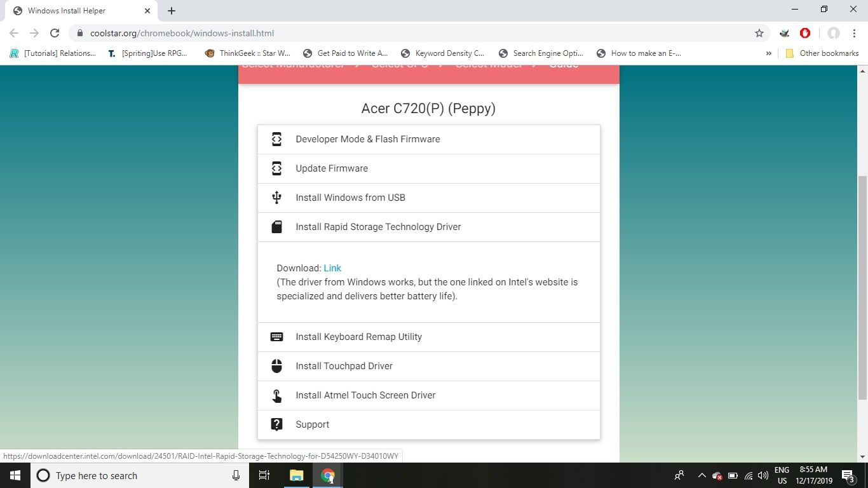868x488 pixels.
Task: Open File Explorer from the taskbar
Action: (x=297, y=475)
